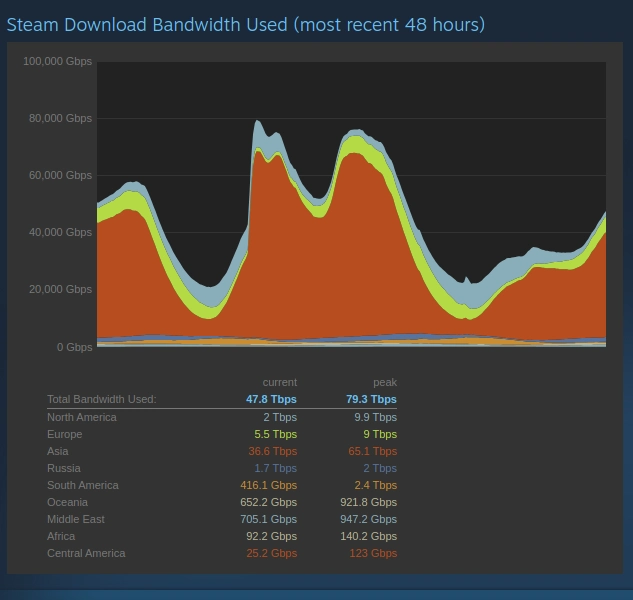Click Europe current value 5.5 Tbps
Image resolution: width=633 pixels, height=600 pixels.
pyautogui.click(x=276, y=434)
